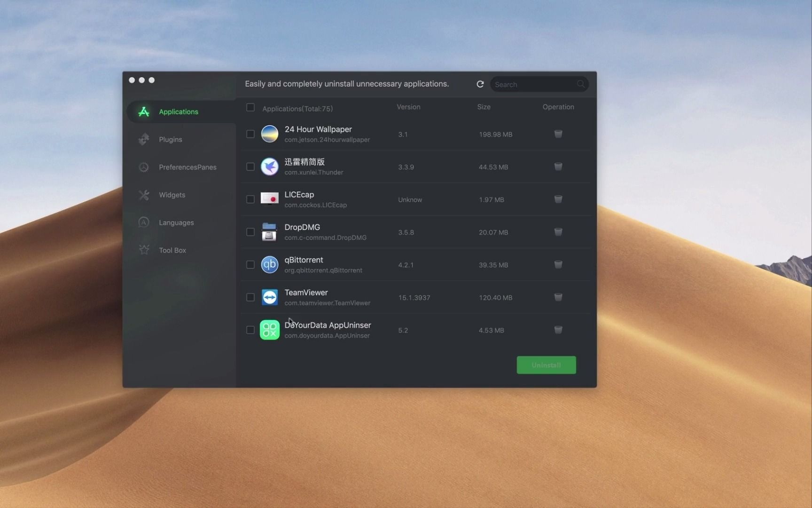
Task: Select the LICEcap name text
Action: [x=299, y=195]
